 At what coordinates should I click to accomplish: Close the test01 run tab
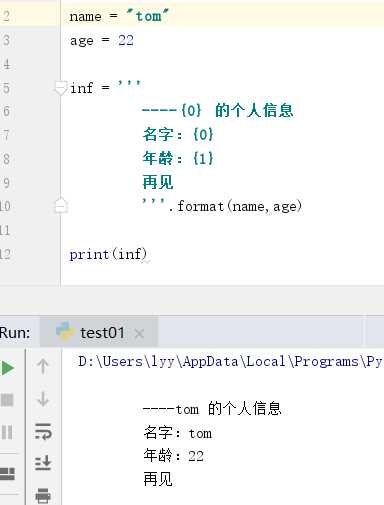(x=139, y=333)
